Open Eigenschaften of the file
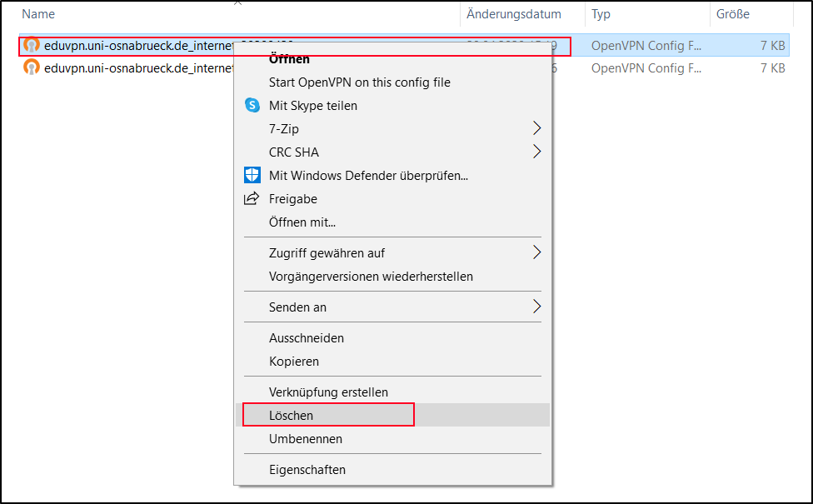The width and height of the screenshot is (813, 504). point(307,470)
